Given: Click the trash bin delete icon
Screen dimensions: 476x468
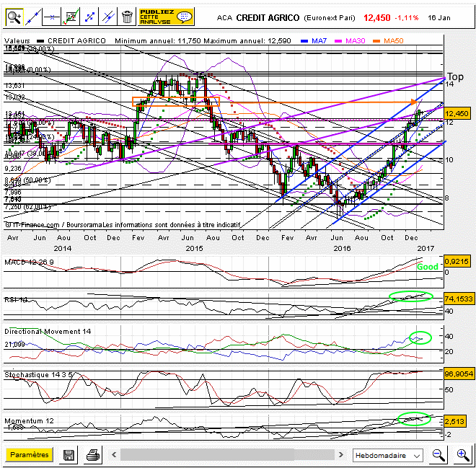Looking at the screenshot, I should point(127,17).
